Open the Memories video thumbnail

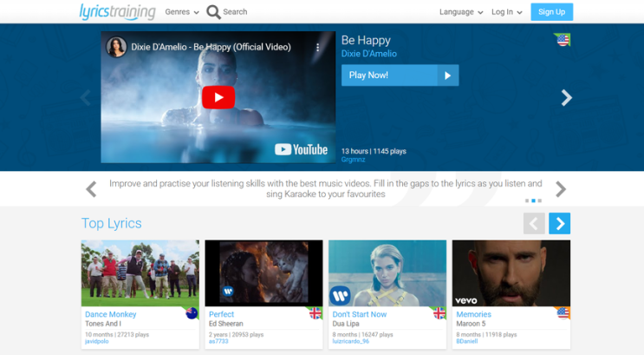click(511, 273)
